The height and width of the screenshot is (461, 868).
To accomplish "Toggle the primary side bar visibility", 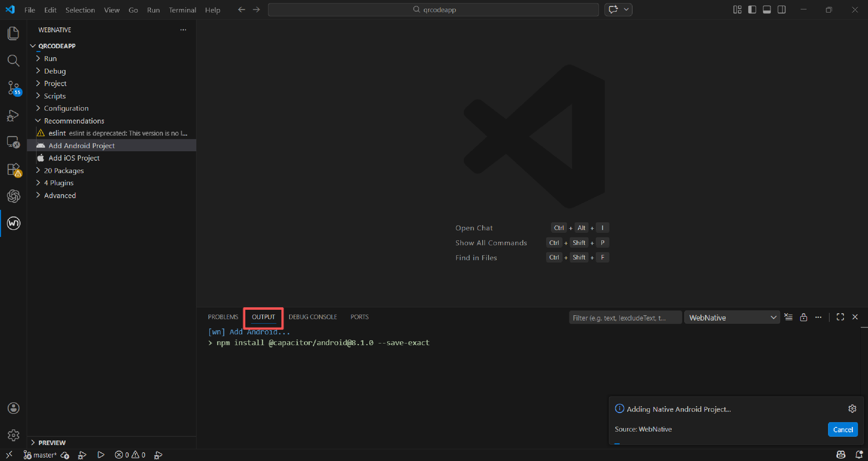I will pyautogui.click(x=752, y=10).
